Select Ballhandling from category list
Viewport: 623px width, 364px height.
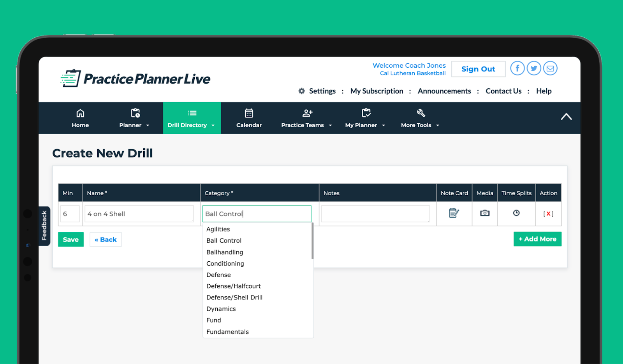click(225, 252)
